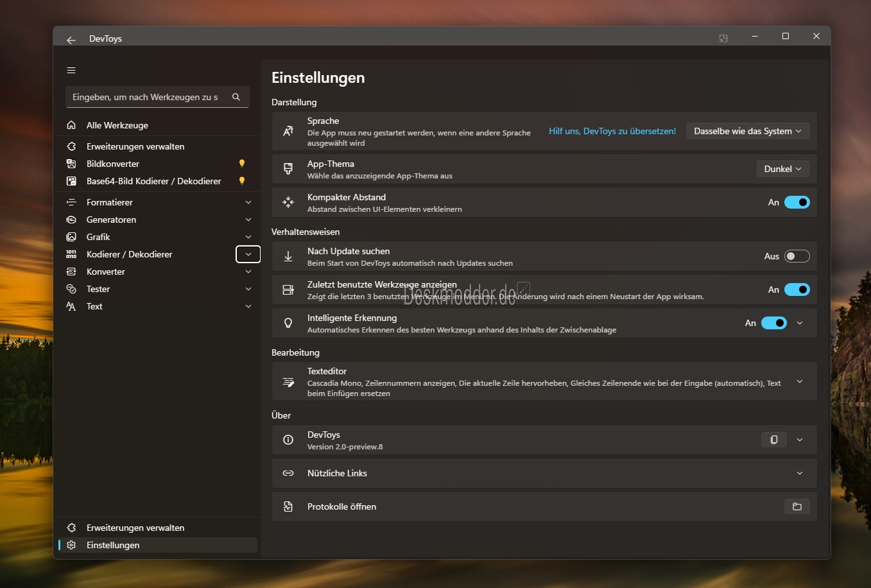871x588 pixels.
Task: Click the Text category font icon
Action: (71, 306)
